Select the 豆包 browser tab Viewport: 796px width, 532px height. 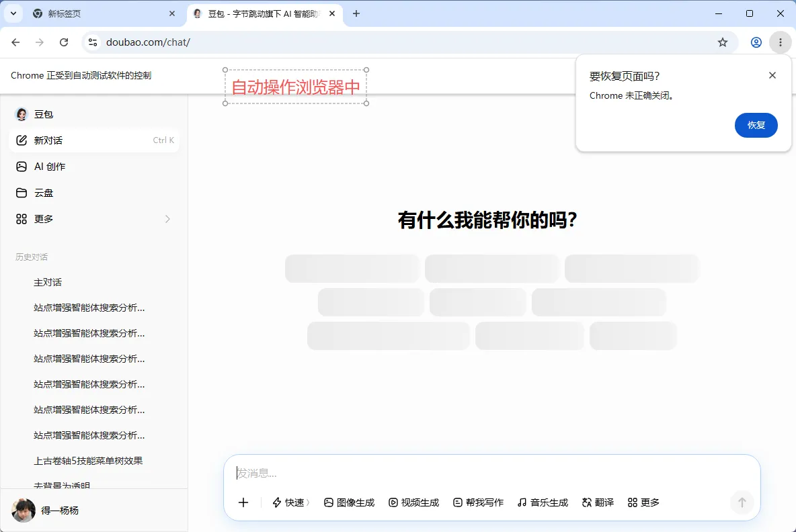pyautogui.click(x=264, y=13)
